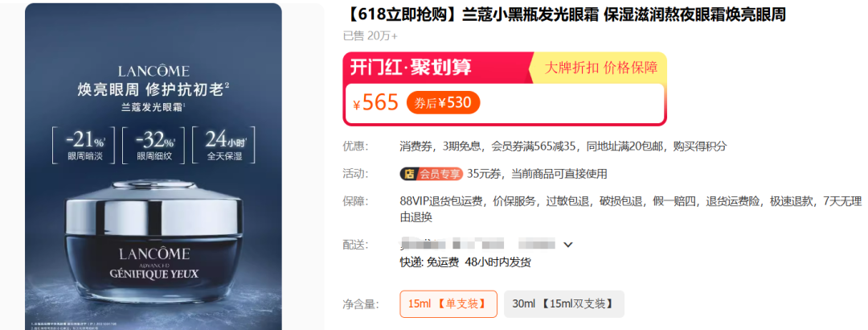The width and height of the screenshot is (868, 330).
Task: Open the 开门红·聚划算 promotion banner
Action: 411,68
